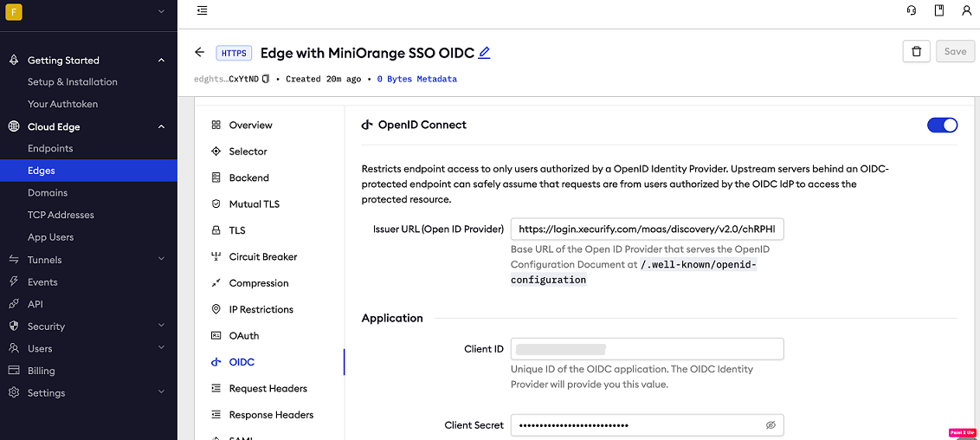Viewport: 980px width, 440px height.
Task: Click the Issuer URL input field
Action: click(x=647, y=230)
